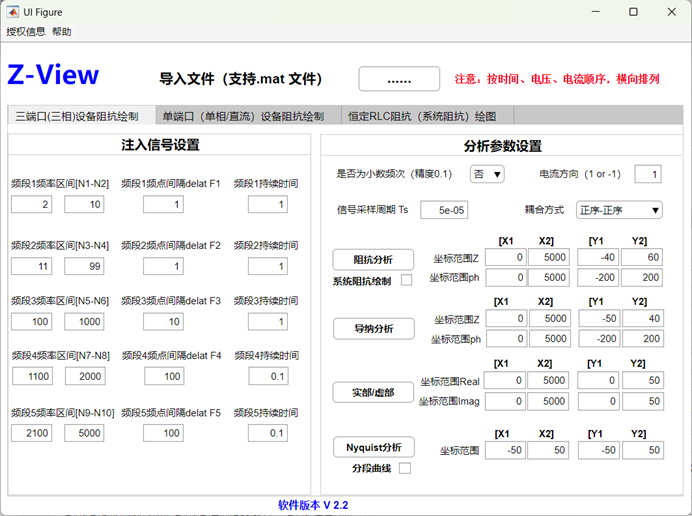Image resolution: width=692 pixels, height=516 pixels.
Task: Click 阻抗分析 坐标范围Z Y1 field (-40)
Action: click(x=598, y=257)
